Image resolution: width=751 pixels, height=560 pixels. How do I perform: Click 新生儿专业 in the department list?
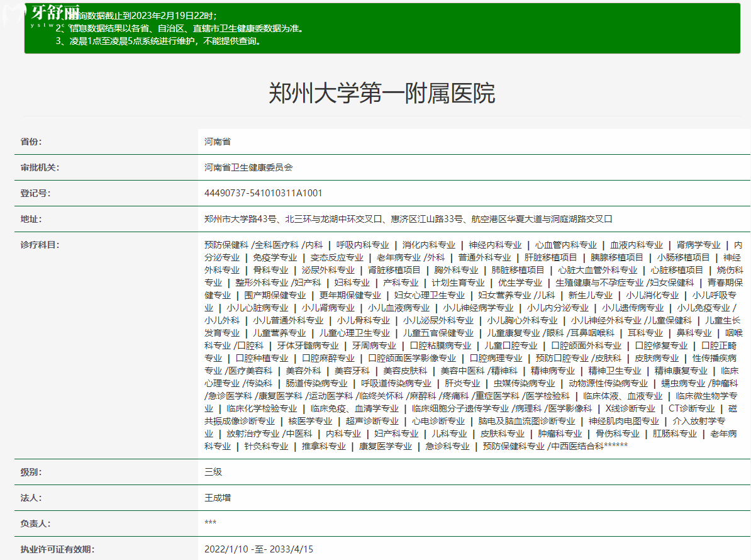(x=590, y=296)
